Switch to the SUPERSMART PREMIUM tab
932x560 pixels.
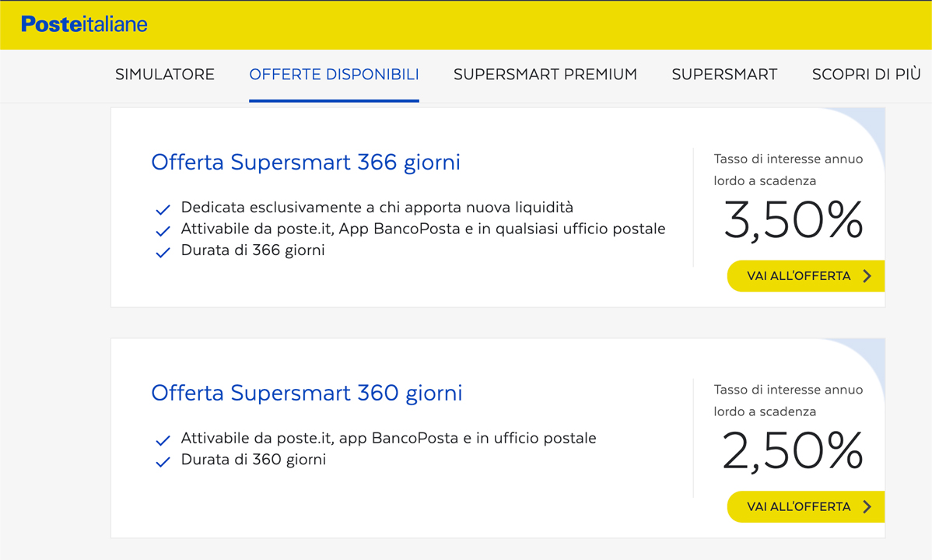point(545,75)
